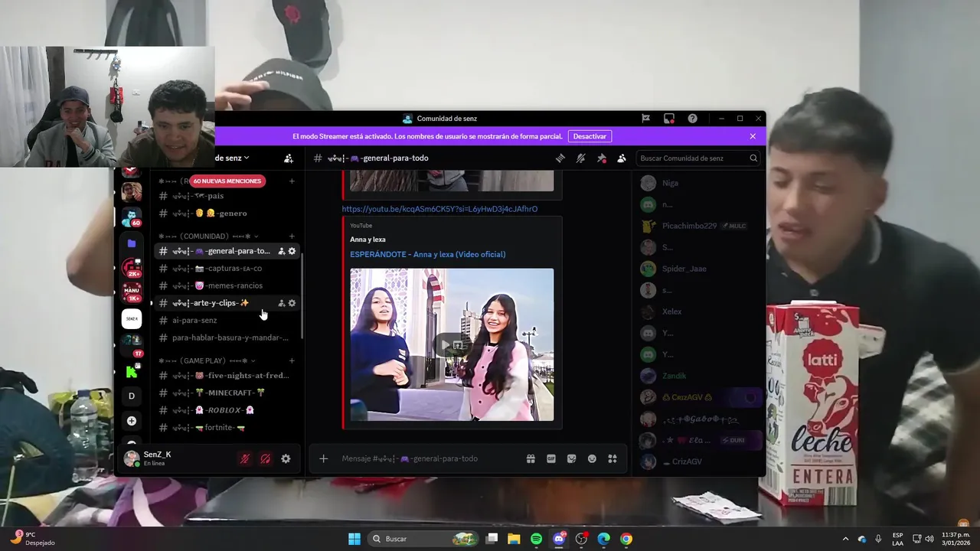Collapse the COMUNIDAD category

pyautogui.click(x=208, y=236)
